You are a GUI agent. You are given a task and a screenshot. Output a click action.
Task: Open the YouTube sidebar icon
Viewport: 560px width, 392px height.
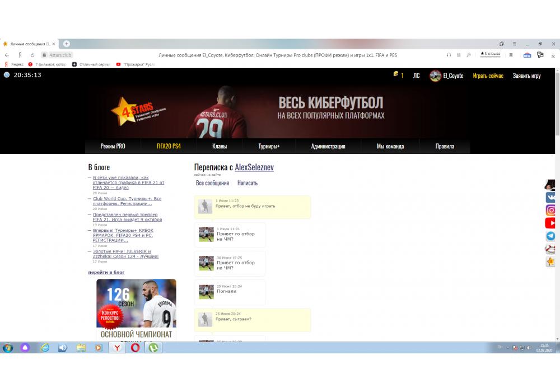tap(550, 223)
